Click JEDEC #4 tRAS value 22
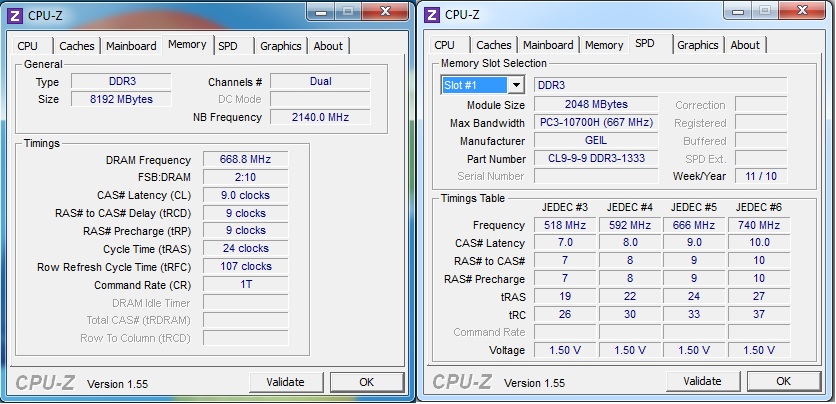Screen dimensions: 836x404 click(630, 296)
